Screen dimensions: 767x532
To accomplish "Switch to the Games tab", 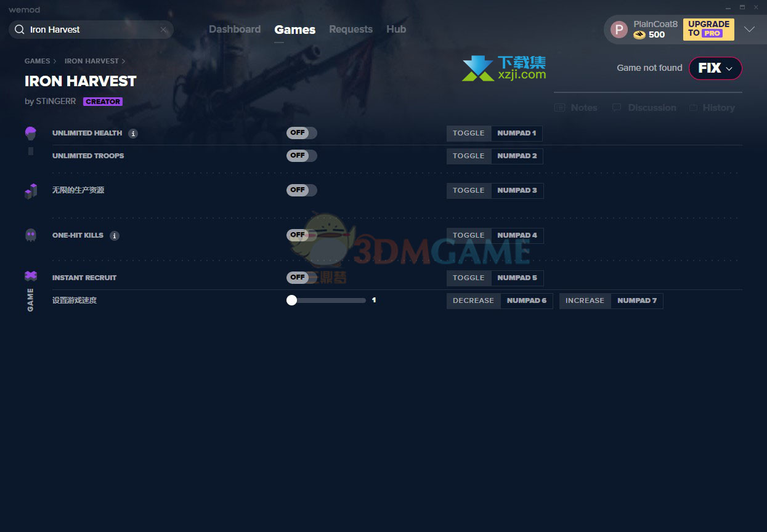I will point(295,30).
